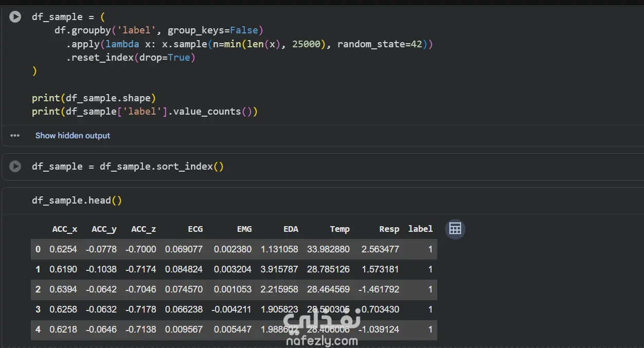
Task: Click EDA value 2.215958
Action: (279, 289)
